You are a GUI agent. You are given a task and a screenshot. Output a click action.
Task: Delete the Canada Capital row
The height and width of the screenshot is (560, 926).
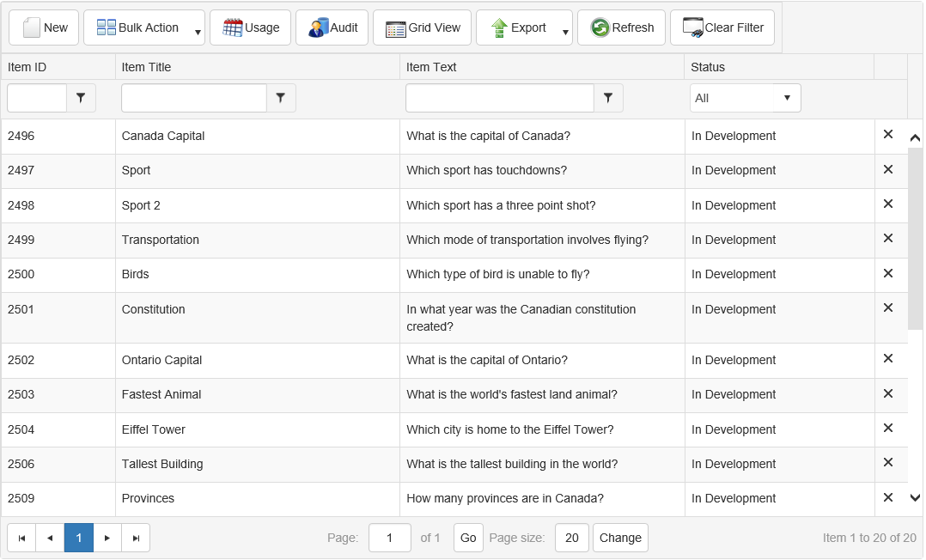pos(888,135)
